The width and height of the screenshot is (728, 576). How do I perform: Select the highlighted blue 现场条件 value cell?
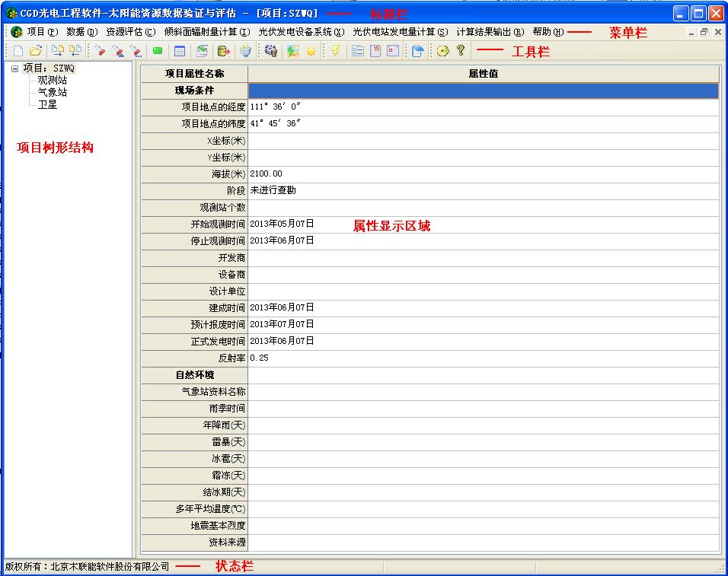coord(484,91)
